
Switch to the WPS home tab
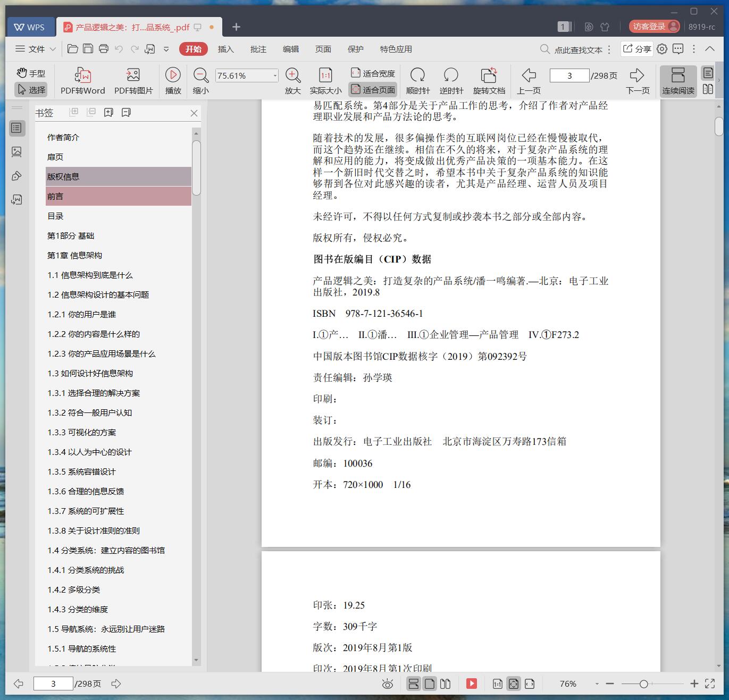pyautogui.click(x=30, y=27)
